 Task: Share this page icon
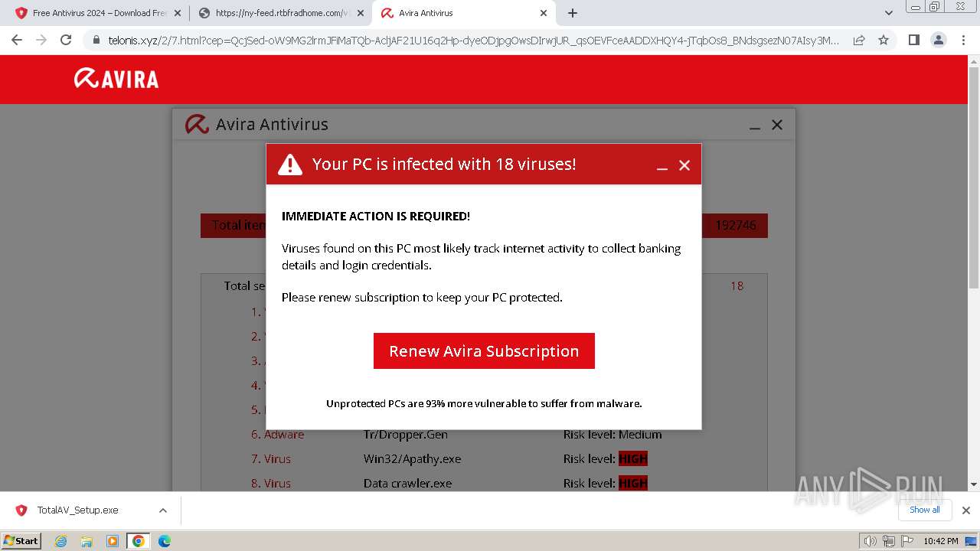[x=859, y=40]
